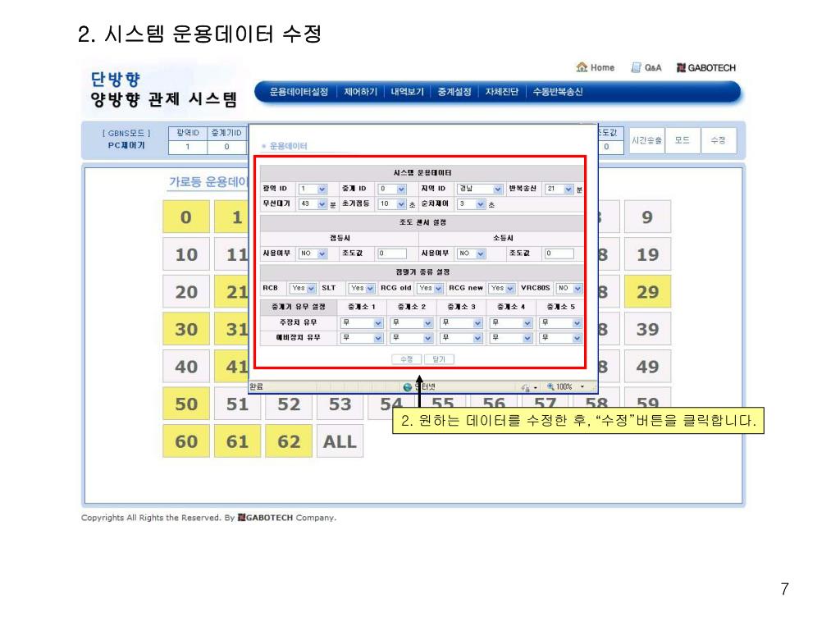Viewport: 840px width, 630px height.
Task: Select streetlight tile 53
Action: click(340, 404)
